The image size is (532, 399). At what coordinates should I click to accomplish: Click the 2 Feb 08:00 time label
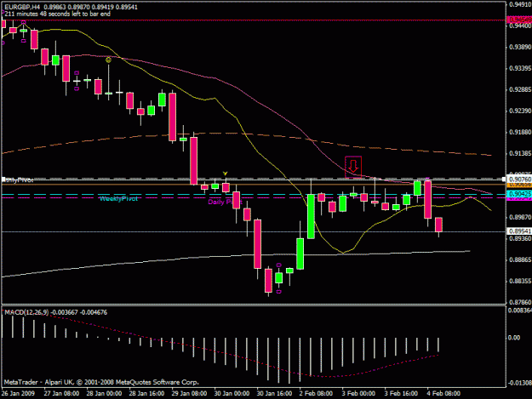[316, 394]
